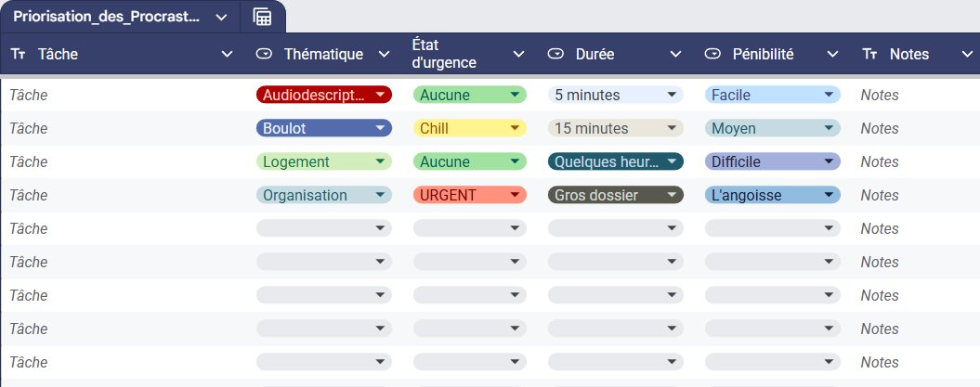
Task: Open the L'angoisse difficulty dropdown
Action: pos(773,195)
